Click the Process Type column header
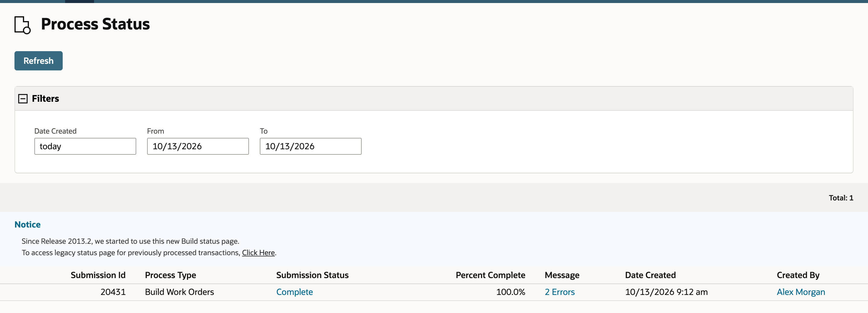The width and height of the screenshot is (868, 313). 171,275
